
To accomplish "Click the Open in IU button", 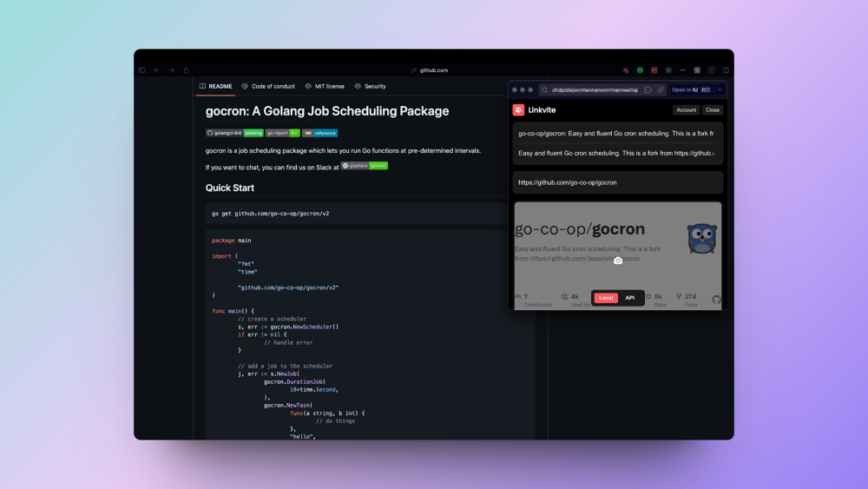I will pos(691,89).
